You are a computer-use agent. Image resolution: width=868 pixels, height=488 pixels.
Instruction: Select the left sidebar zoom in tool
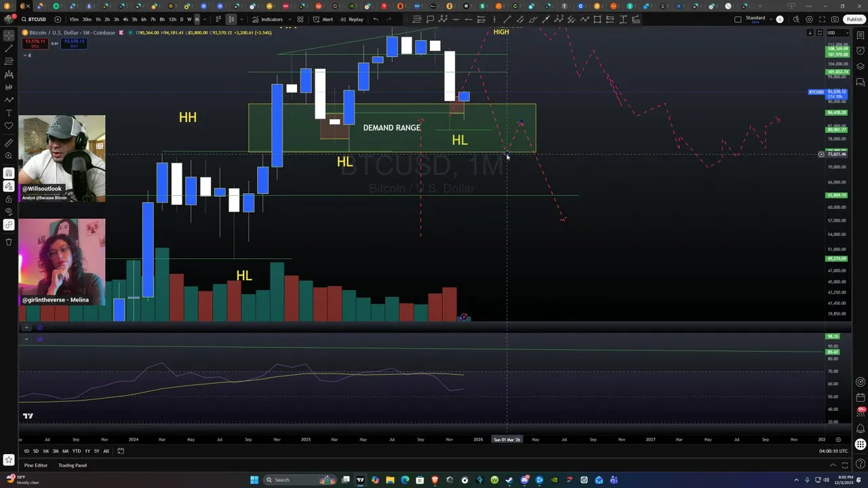(x=9, y=156)
